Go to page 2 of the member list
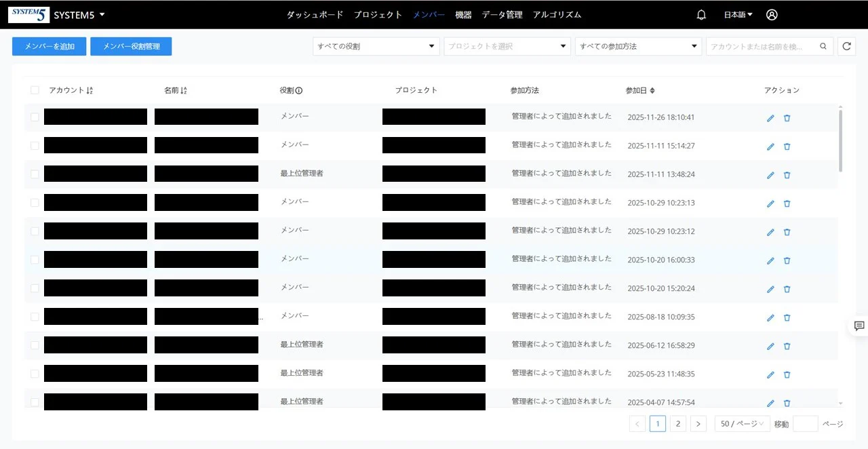868x449 pixels. click(678, 423)
